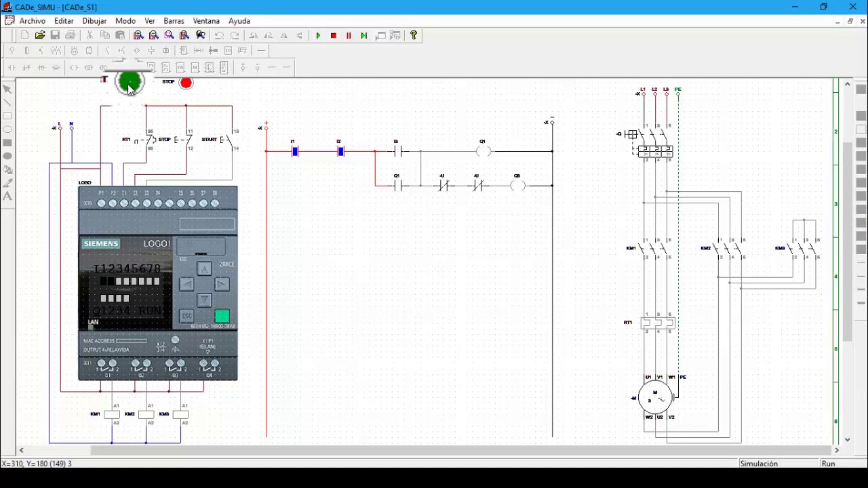Open the Ayuda menu

point(239,21)
